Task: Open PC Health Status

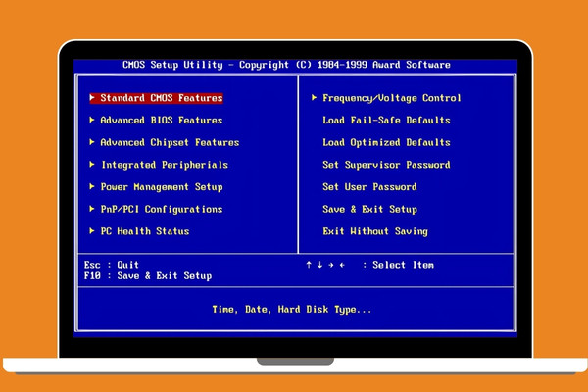Action: click(x=145, y=231)
